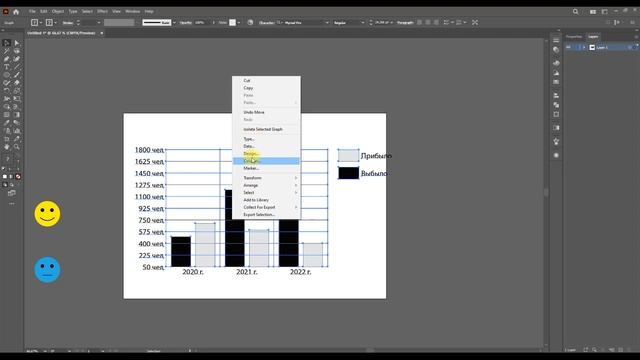Open the stroke color dropdown arrow
The width and height of the screenshot is (640, 360).
(56, 23)
